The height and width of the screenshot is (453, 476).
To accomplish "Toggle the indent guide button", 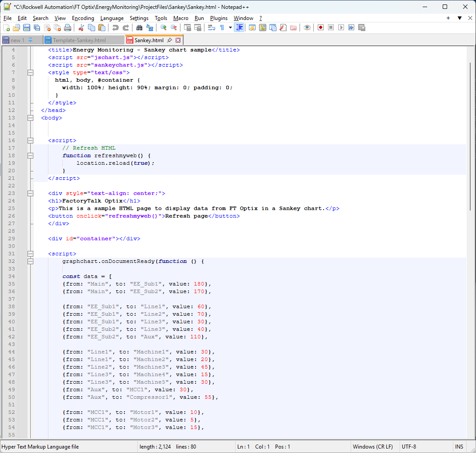I will coord(240,28).
